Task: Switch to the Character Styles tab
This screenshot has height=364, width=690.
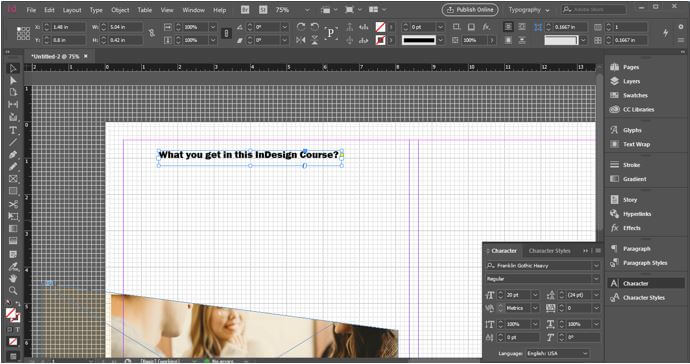Action: tap(549, 251)
